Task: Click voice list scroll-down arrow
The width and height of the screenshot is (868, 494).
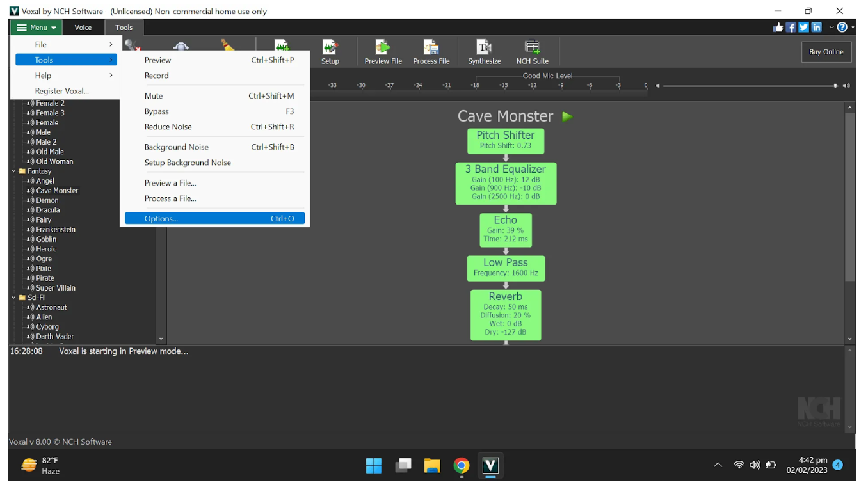Action: pos(161,339)
